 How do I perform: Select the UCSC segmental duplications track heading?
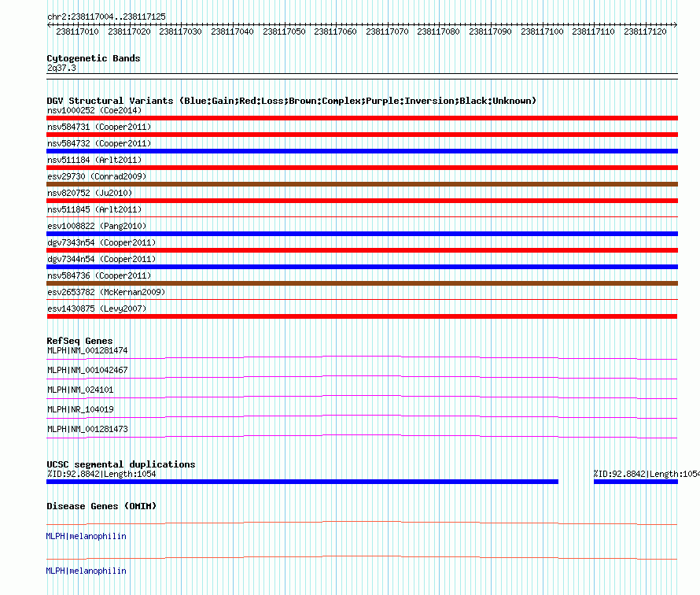[121, 464]
